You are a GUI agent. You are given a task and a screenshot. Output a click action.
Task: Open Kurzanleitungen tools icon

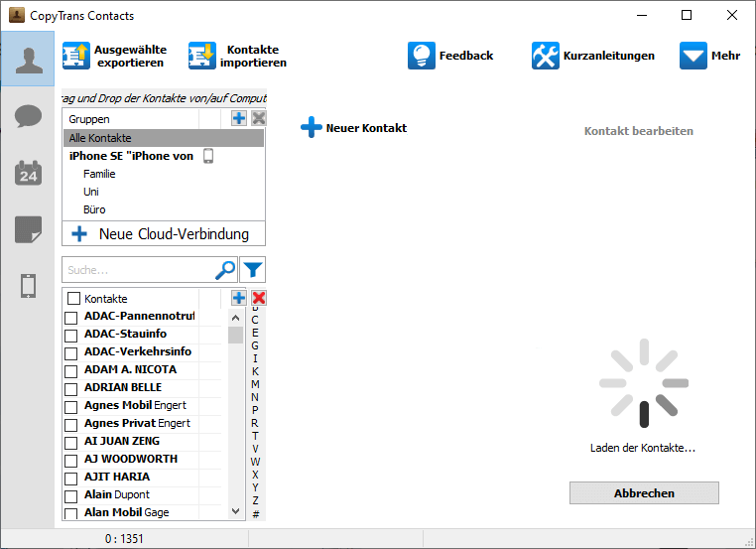tap(546, 56)
